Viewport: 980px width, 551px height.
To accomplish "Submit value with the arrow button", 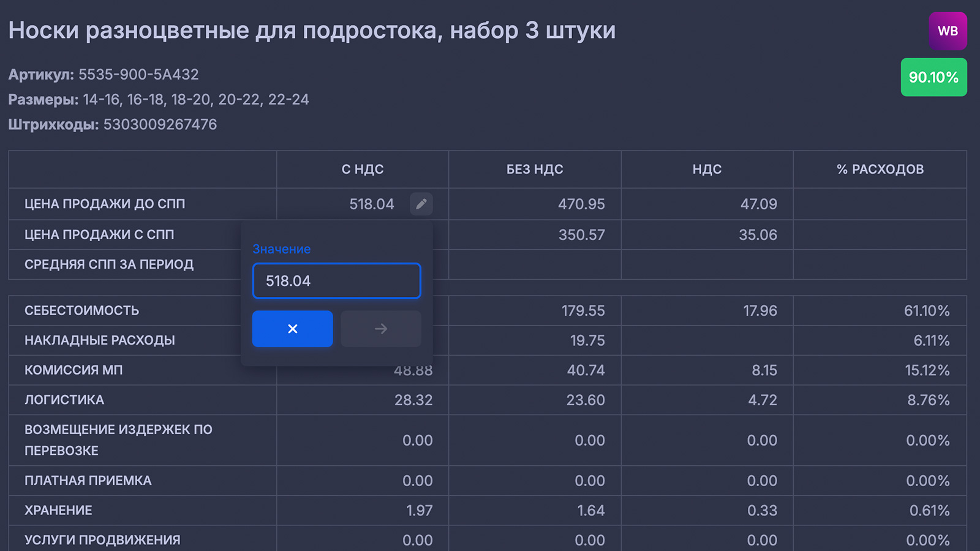I will point(381,329).
